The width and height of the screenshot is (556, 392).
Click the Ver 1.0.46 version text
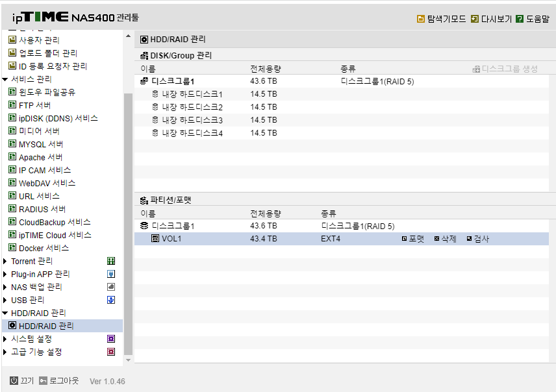107,382
